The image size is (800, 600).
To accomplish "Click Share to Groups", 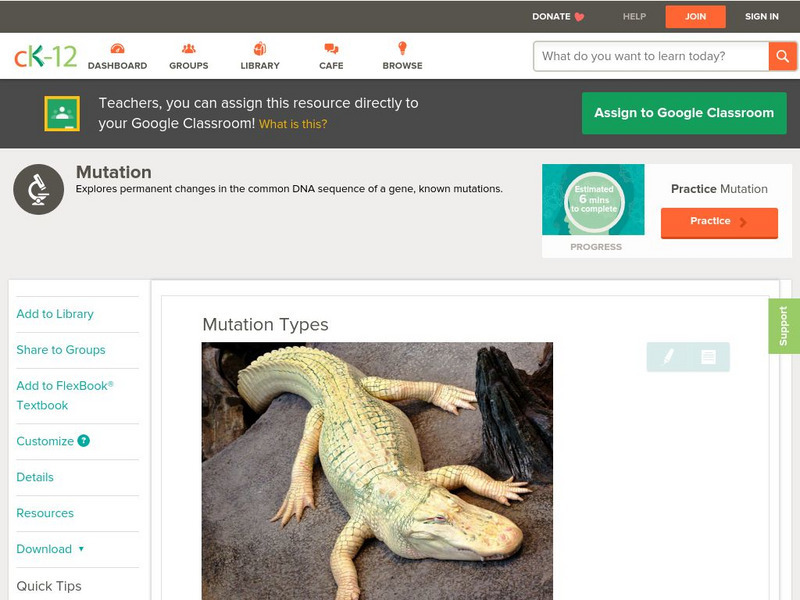I will 61,350.
